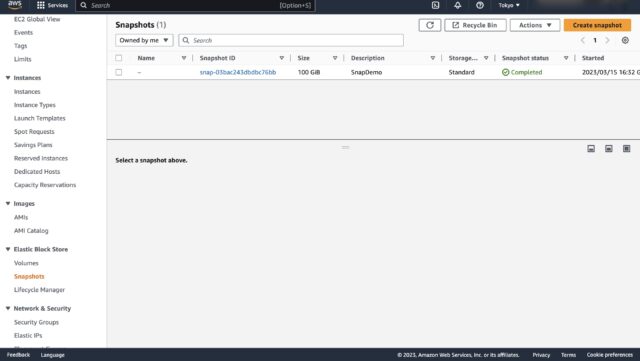Collapse the Elastic Block Store section
Image resolution: width=640 pixels, height=361 pixels.
(x=8, y=249)
